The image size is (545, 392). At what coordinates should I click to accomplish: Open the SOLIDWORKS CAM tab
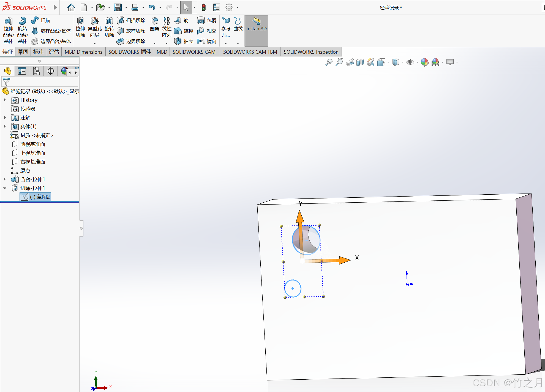click(x=194, y=52)
